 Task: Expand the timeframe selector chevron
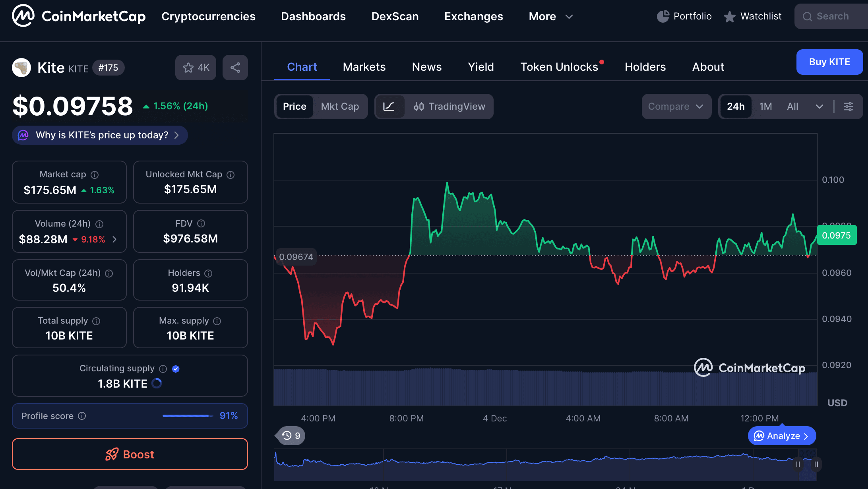pos(820,107)
